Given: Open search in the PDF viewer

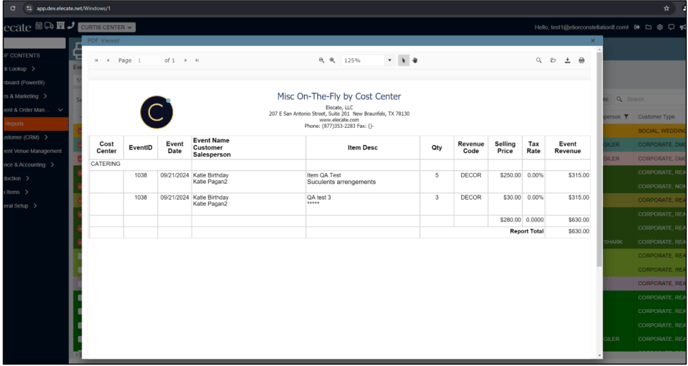Looking at the screenshot, I should 539,61.
